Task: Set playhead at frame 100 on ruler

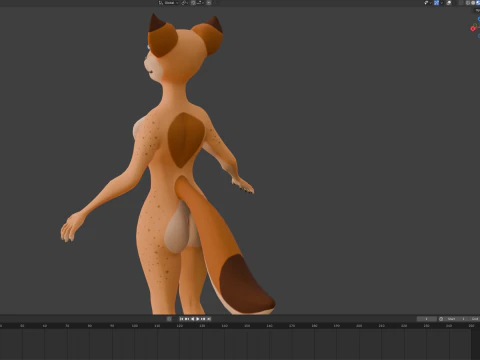Action: pyautogui.click(x=135, y=326)
